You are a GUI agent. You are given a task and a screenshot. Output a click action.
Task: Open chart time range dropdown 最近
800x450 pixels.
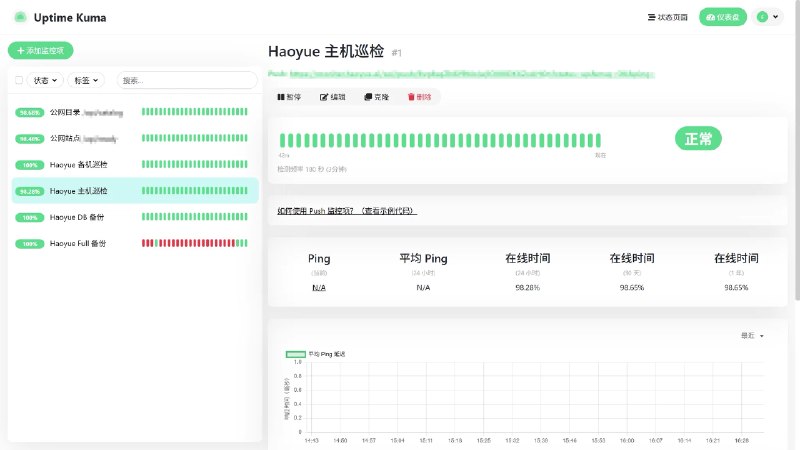click(x=753, y=336)
